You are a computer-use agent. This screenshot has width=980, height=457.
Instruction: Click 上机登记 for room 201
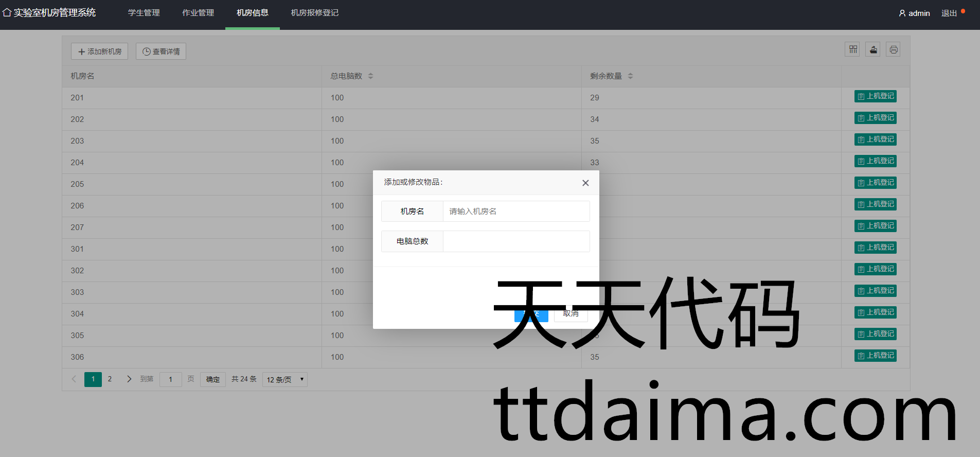pyautogui.click(x=875, y=96)
